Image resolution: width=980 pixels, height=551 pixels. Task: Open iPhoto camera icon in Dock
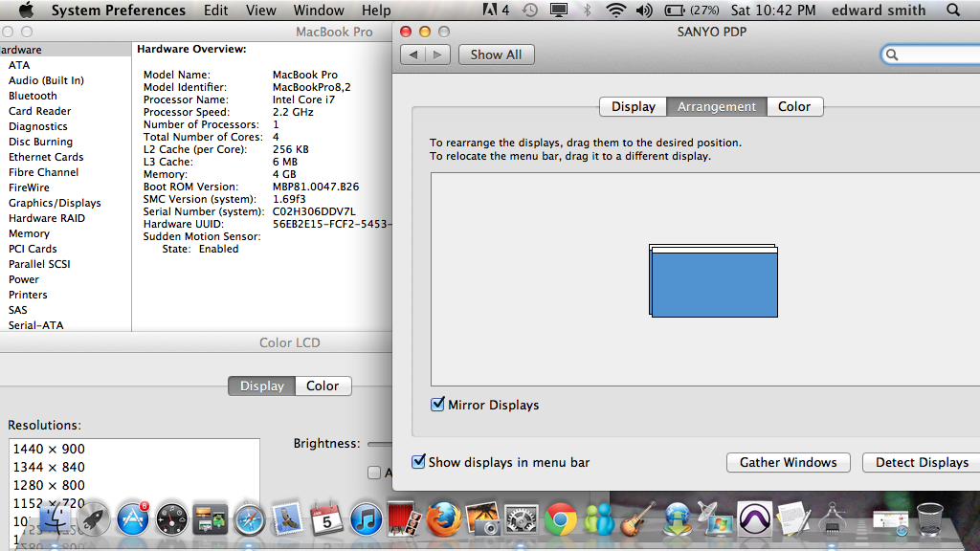pyautogui.click(x=482, y=518)
